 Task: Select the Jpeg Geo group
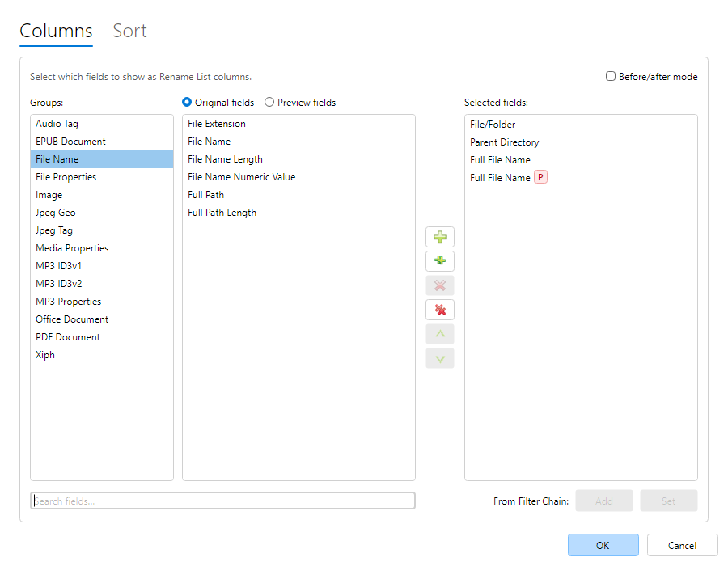(102, 213)
